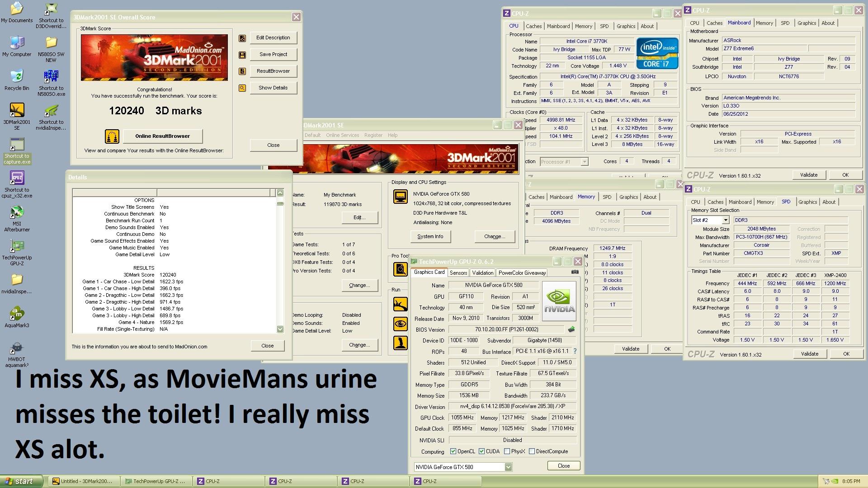The width and height of the screenshot is (868, 488).
Task: Switch to Validation tab in GPU-Z
Action: [x=482, y=273]
